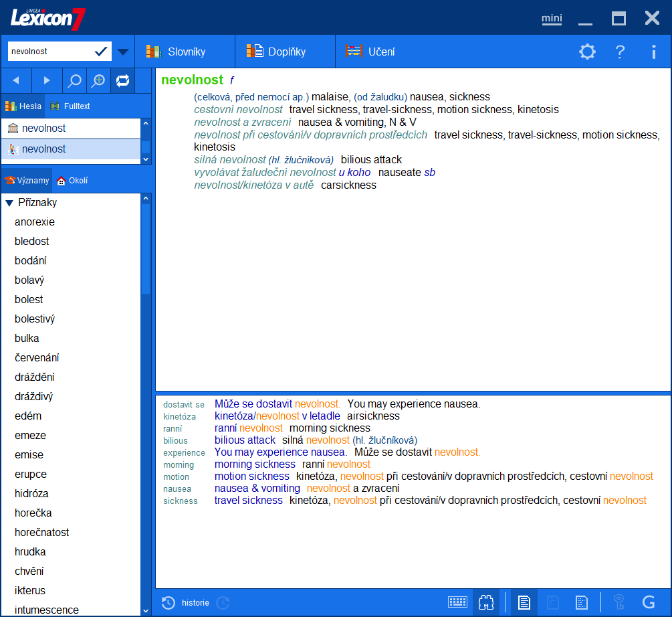The width and height of the screenshot is (672, 617).
Task: Open settings with the gear icon
Action: coord(587,52)
